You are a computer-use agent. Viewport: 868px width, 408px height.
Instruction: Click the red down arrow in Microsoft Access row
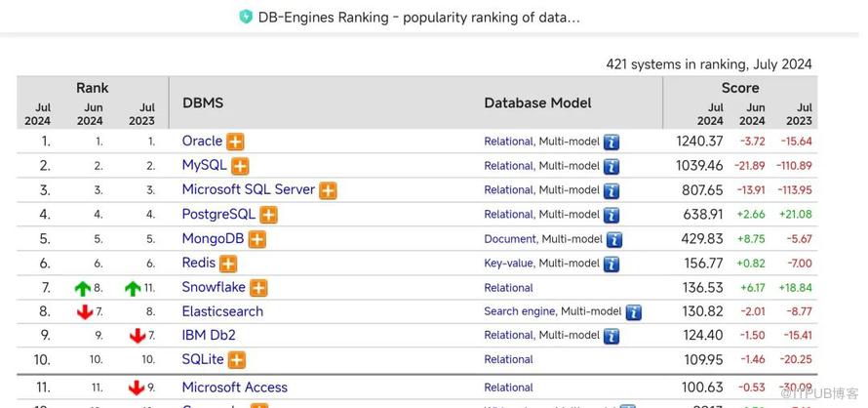[x=137, y=388]
